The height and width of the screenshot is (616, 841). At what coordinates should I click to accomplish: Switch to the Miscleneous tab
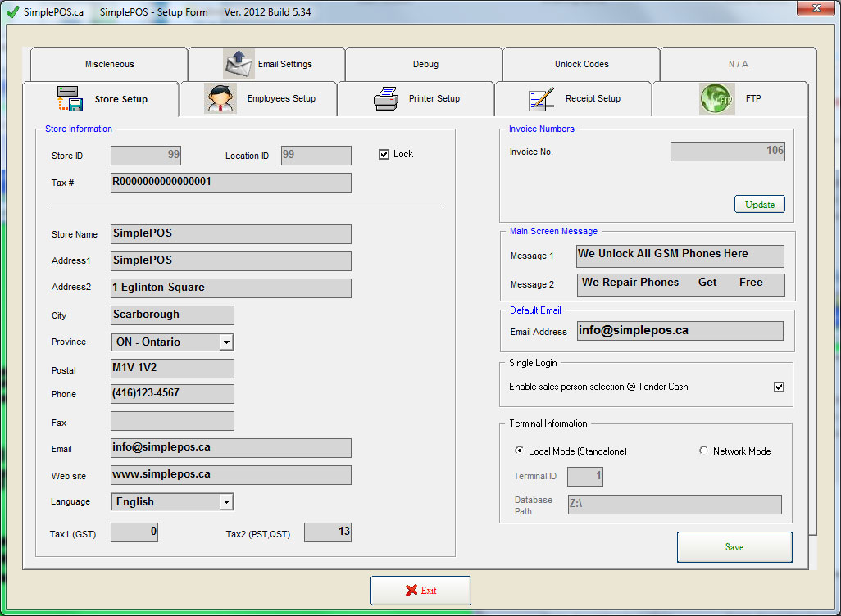pos(109,65)
